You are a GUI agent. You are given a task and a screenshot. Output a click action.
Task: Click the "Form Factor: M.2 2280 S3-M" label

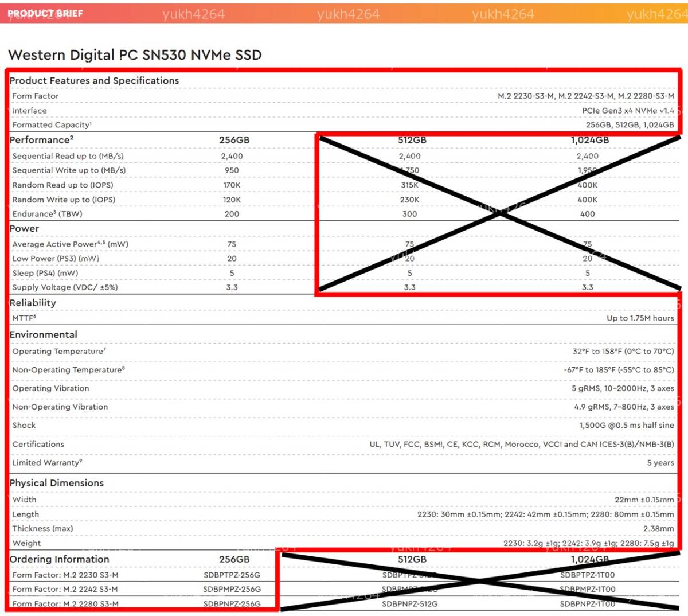[65, 604]
